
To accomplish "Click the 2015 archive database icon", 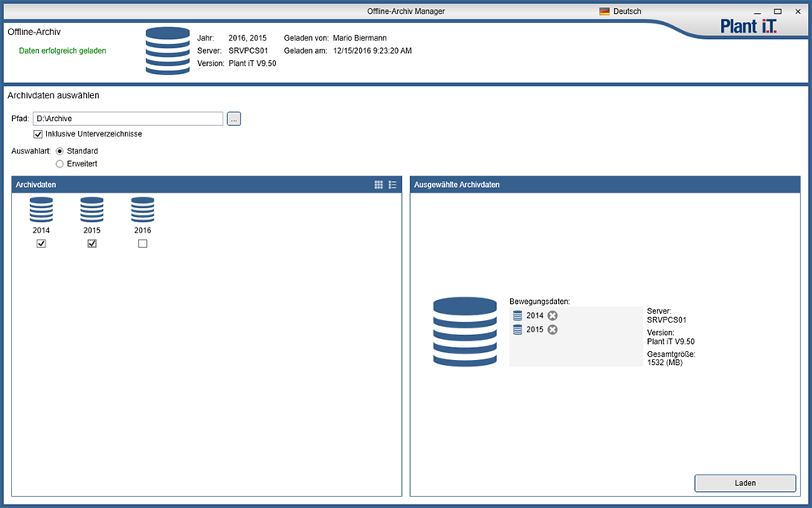I will (x=92, y=210).
